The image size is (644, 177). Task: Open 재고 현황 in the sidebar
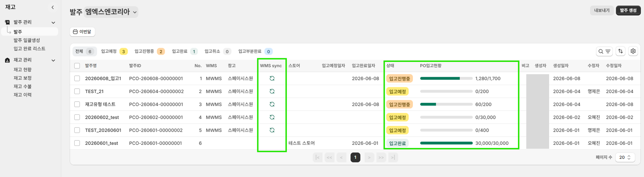pos(22,69)
